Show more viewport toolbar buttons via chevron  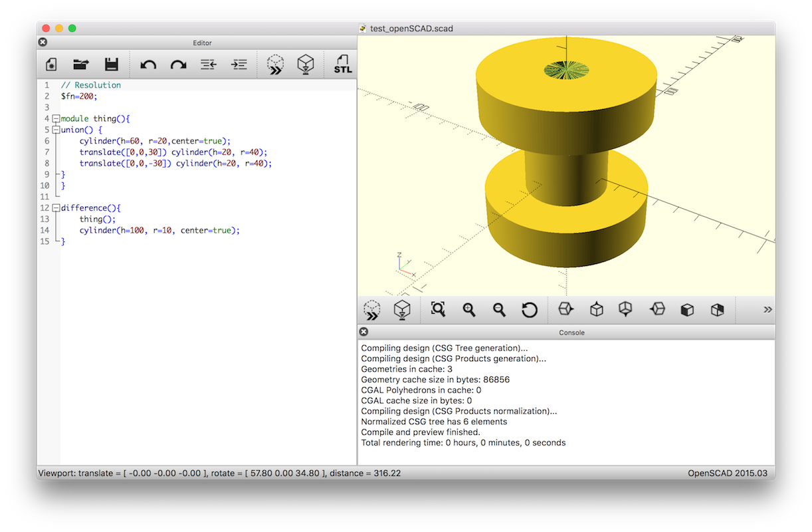pyautogui.click(x=768, y=310)
